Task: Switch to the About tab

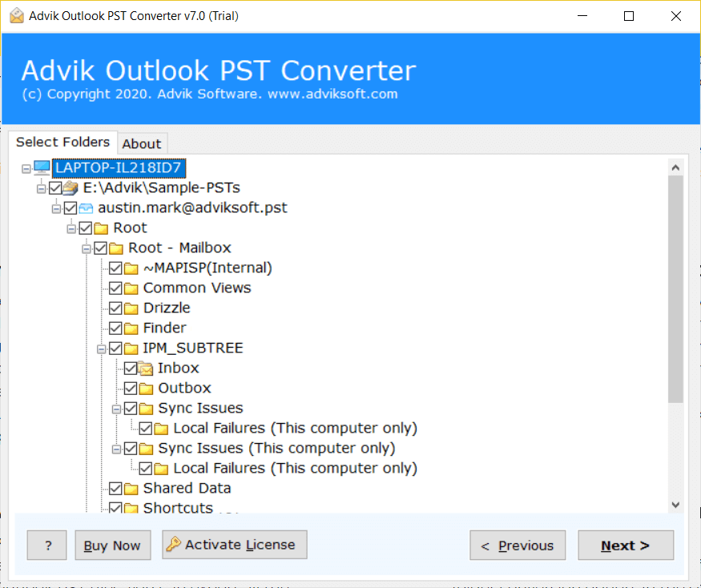Action: (142, 144)
